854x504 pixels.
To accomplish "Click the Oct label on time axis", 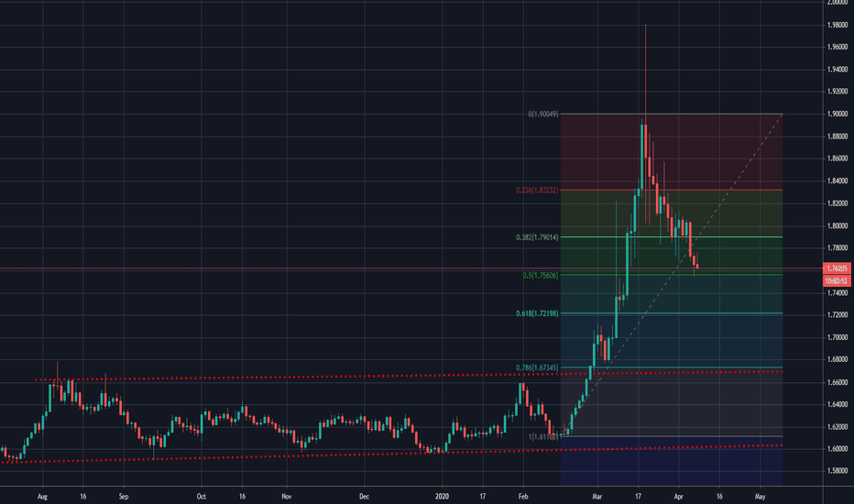I will tap(202, 497).
